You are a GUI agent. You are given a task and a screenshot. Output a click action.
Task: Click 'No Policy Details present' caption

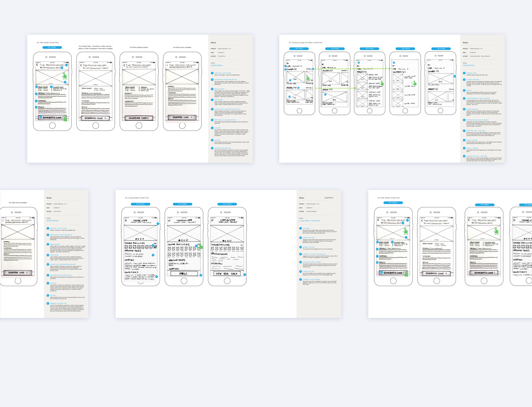click(x=139, y=47)
